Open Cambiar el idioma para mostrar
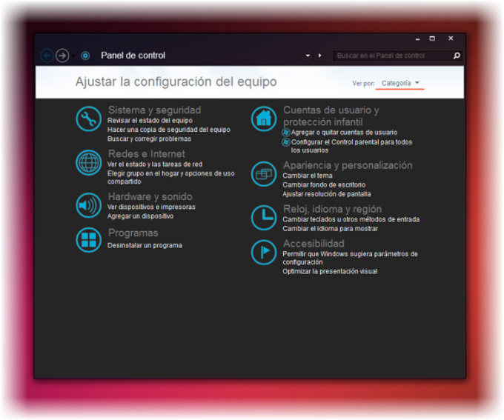504x420 pixels. pos(330,229)
